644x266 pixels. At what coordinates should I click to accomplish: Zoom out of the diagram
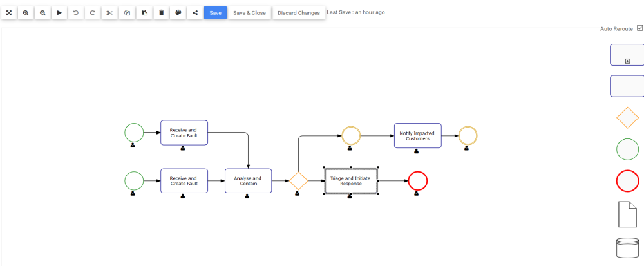43,13
